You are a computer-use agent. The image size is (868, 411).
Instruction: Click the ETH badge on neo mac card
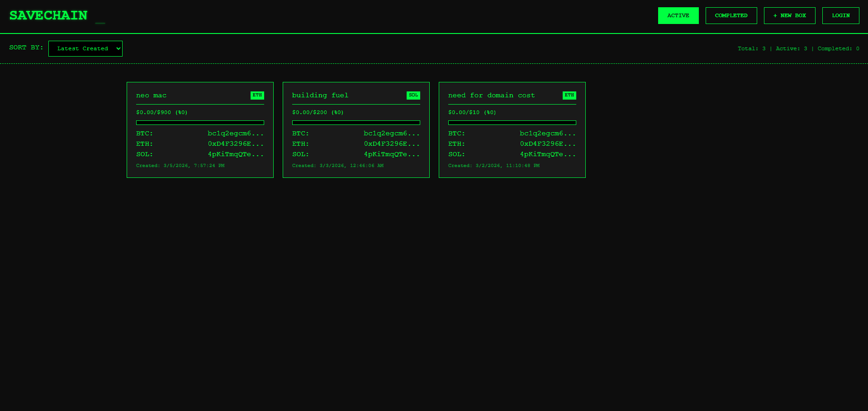pos(257,95)
